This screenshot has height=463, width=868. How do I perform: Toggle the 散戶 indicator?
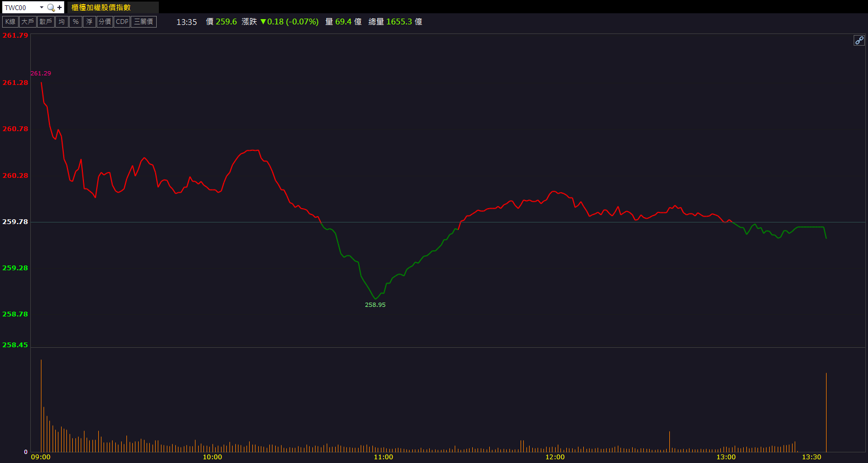[46, 22]
